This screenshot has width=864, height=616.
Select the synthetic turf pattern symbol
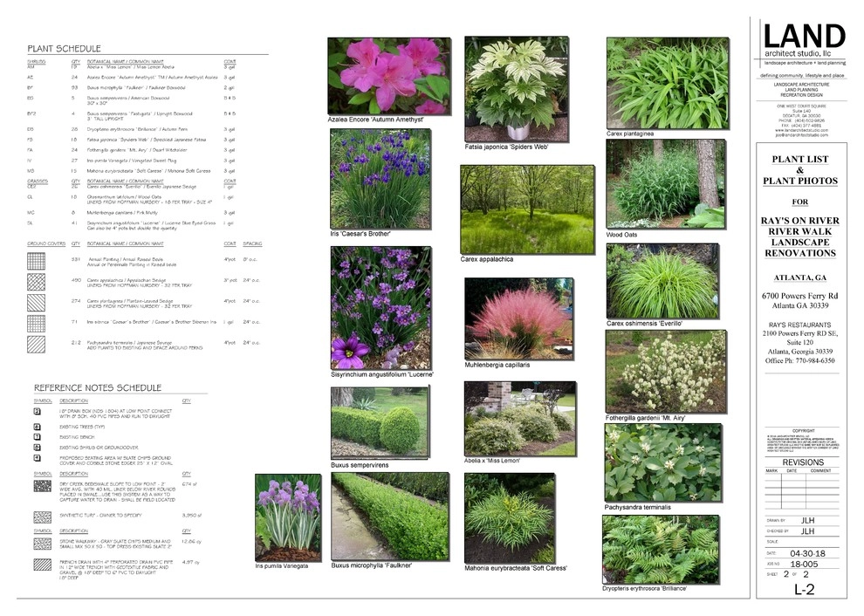43,517
